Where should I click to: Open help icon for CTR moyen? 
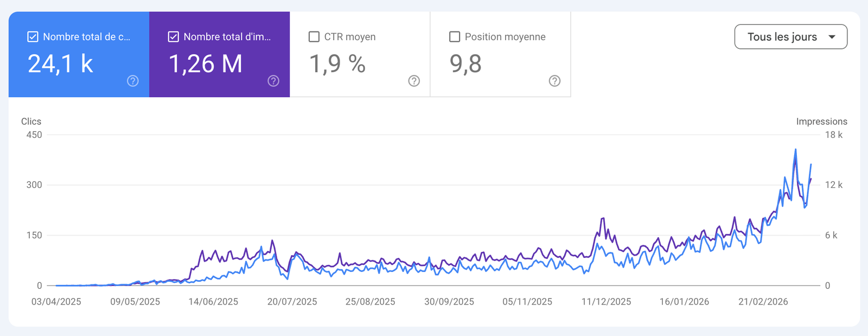click(414, 81)
